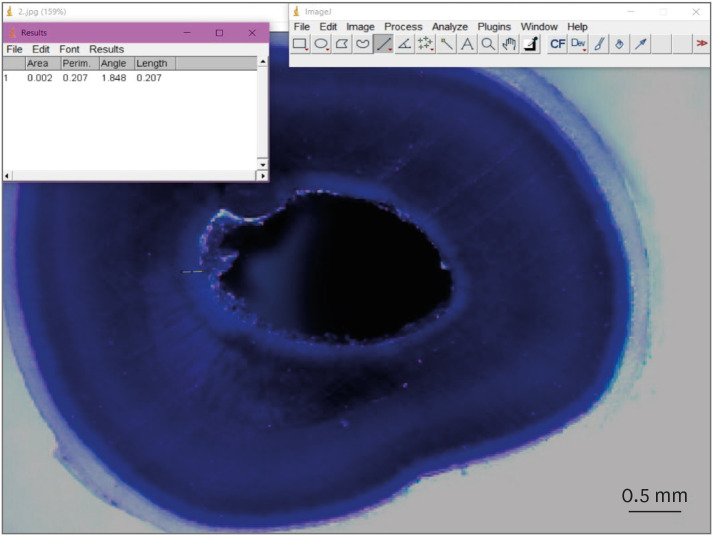713x536 pixels.
Task: Open the Analyze menu in ImageJ
Action: coord(449,27)
